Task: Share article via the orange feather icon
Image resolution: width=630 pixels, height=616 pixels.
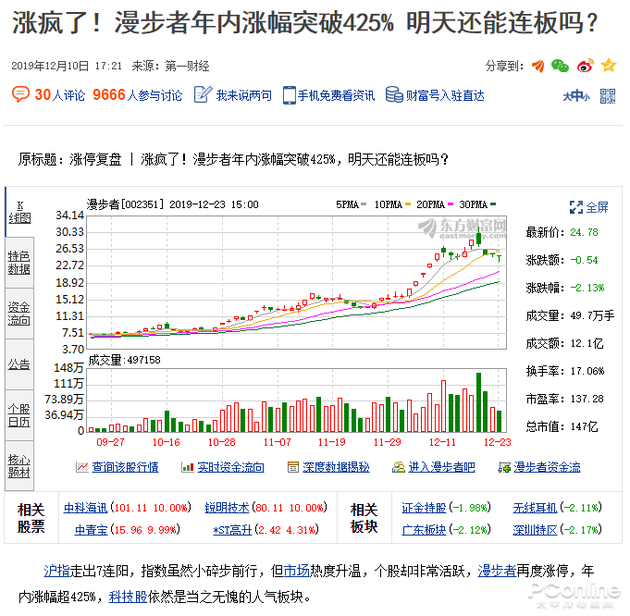Action: point(538,65)
